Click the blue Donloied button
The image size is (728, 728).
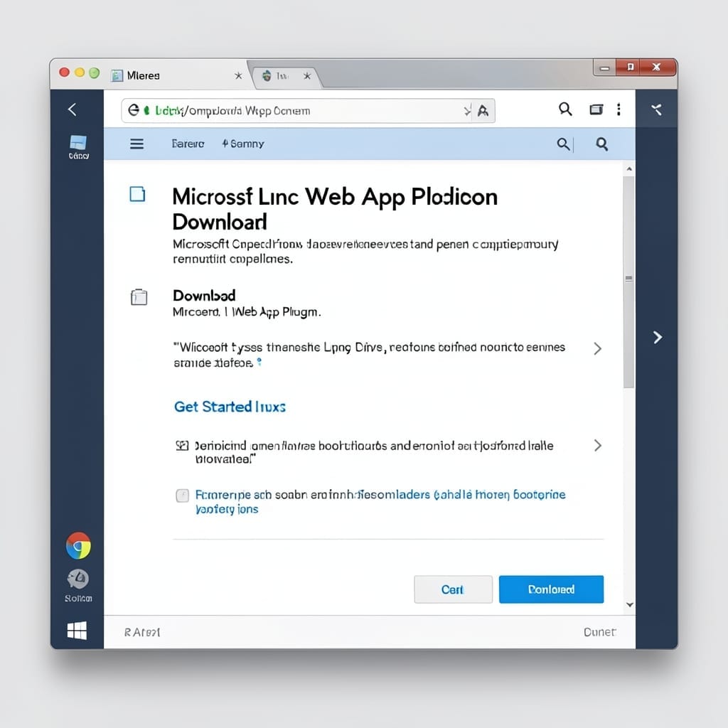click(551, 589)
